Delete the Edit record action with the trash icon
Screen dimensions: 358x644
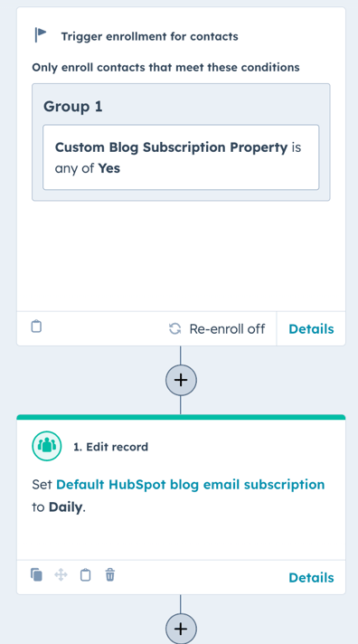(x=110, y=574)
